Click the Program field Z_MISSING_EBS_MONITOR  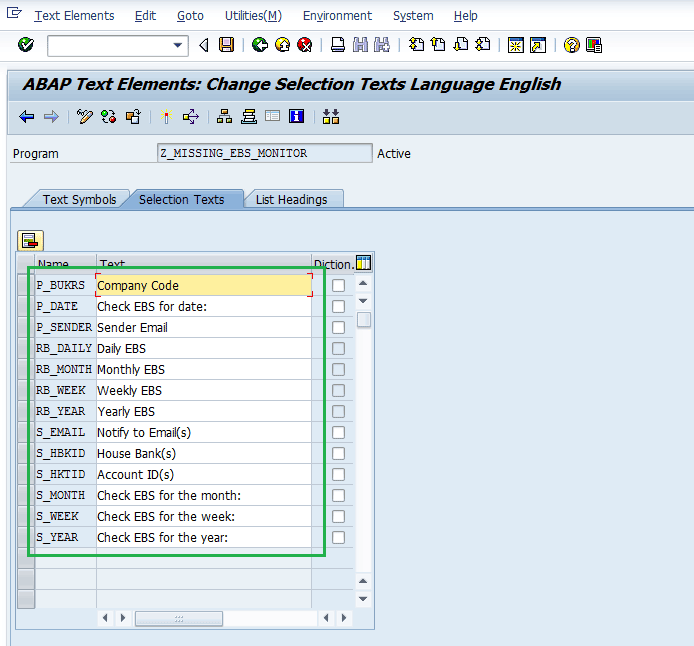[265, 153]
